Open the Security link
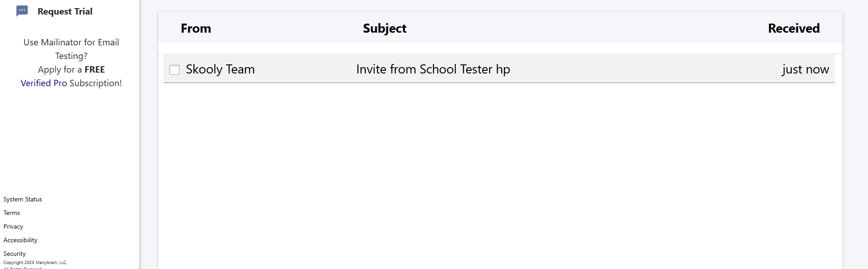Viewport: 868px width, 269px height. 15,254
